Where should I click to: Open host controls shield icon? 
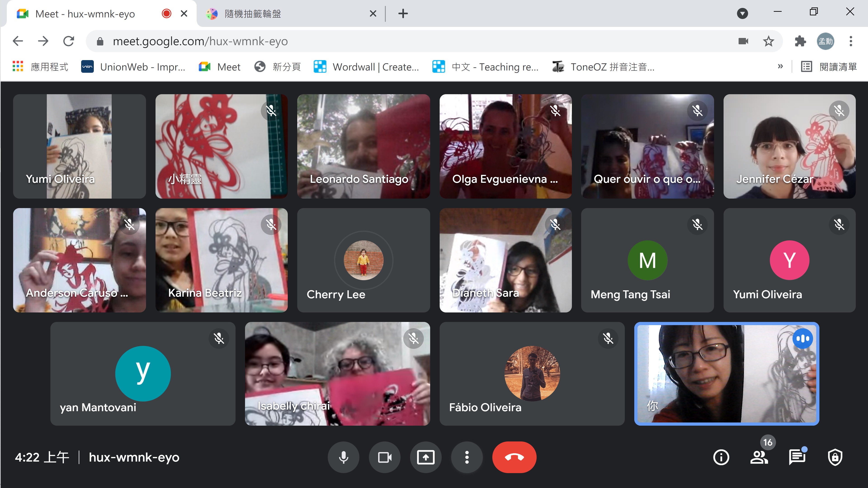[x=835, y=457]
